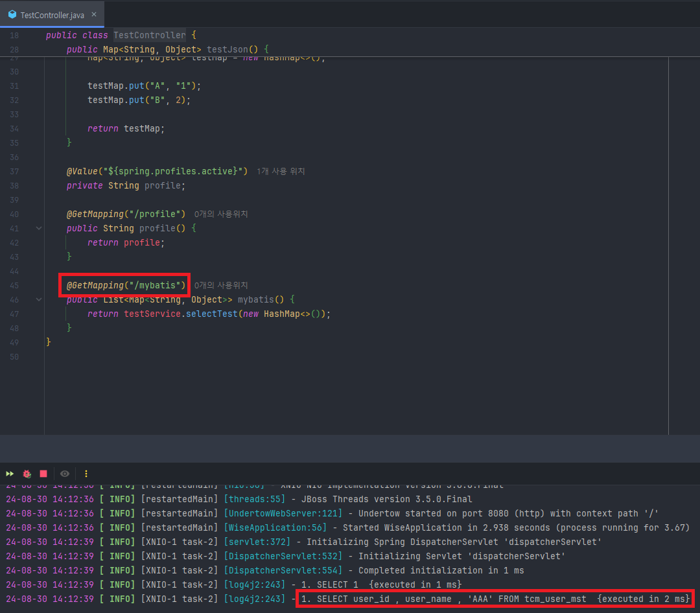Open the [WiseApplication:56] log source link

point(275,527)
